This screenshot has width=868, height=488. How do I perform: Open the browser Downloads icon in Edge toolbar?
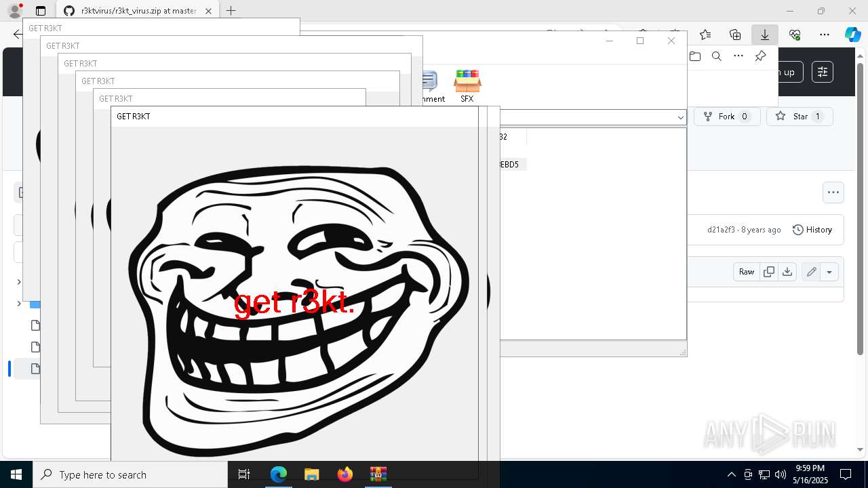pos(764,35)
